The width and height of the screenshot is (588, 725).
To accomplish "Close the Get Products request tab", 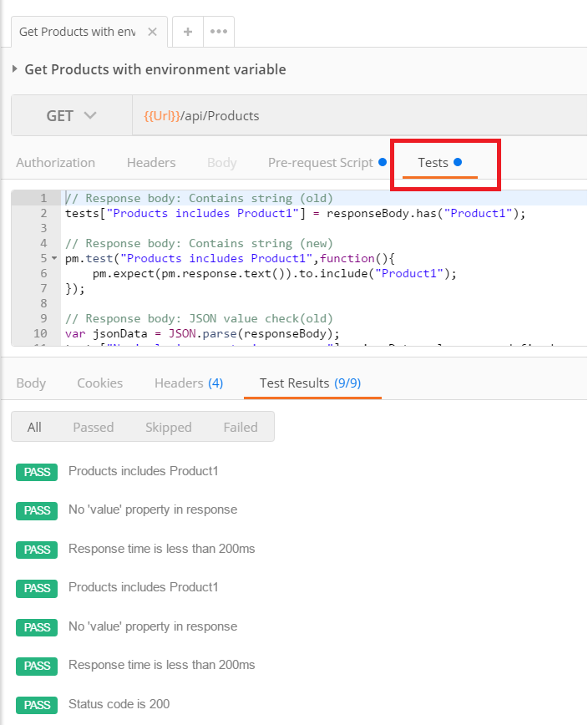I will point(152,32).
